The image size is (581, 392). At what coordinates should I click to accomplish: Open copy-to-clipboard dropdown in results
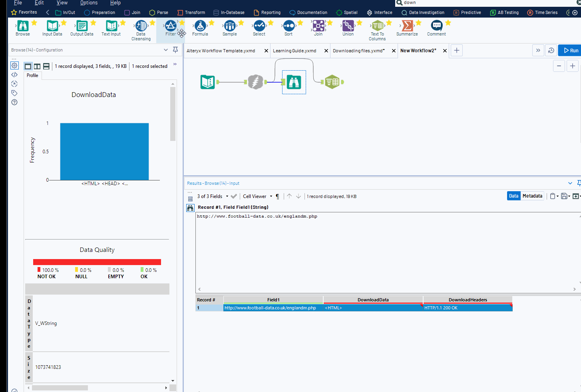click(554, 196)
